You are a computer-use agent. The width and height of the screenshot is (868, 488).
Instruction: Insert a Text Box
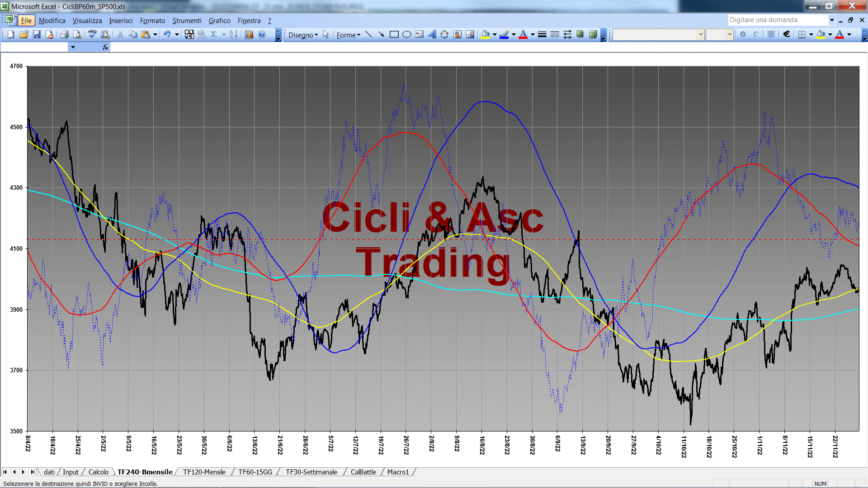pos(420,34)
